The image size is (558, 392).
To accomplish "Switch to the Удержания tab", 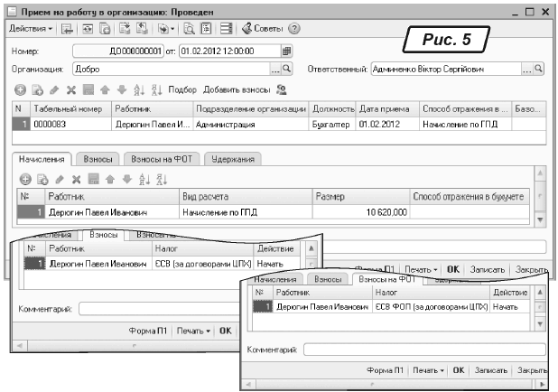I will tap(232, 159).
